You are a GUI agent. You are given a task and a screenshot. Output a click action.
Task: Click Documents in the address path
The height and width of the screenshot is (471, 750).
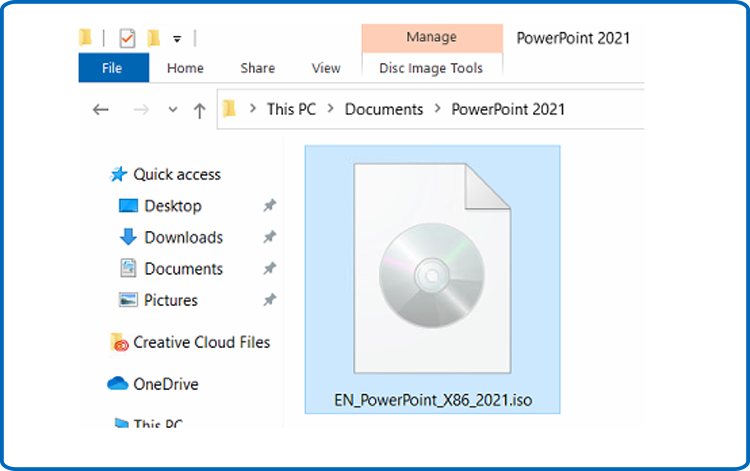[x=384, y=109]
